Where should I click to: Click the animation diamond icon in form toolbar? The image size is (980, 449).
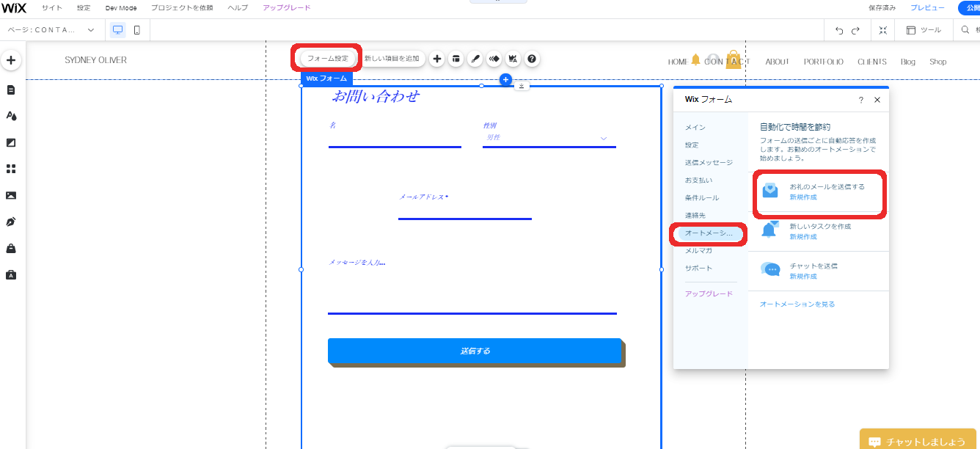[494, 59]
